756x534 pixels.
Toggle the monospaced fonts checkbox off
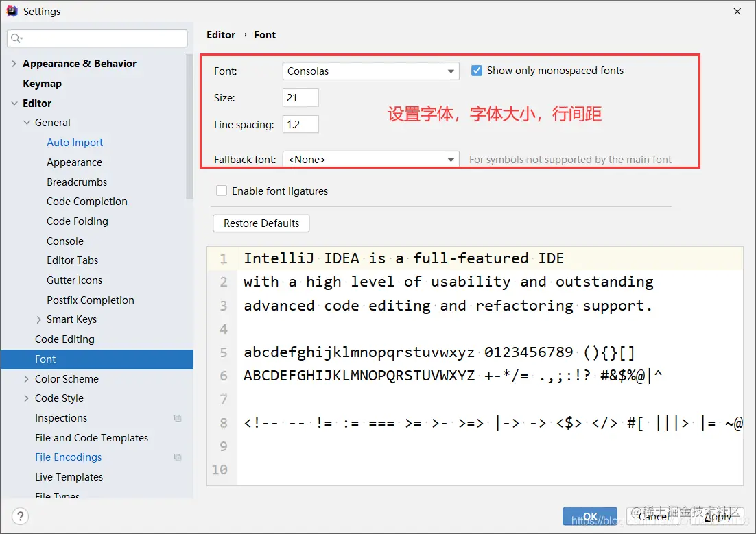pos(477,70)
